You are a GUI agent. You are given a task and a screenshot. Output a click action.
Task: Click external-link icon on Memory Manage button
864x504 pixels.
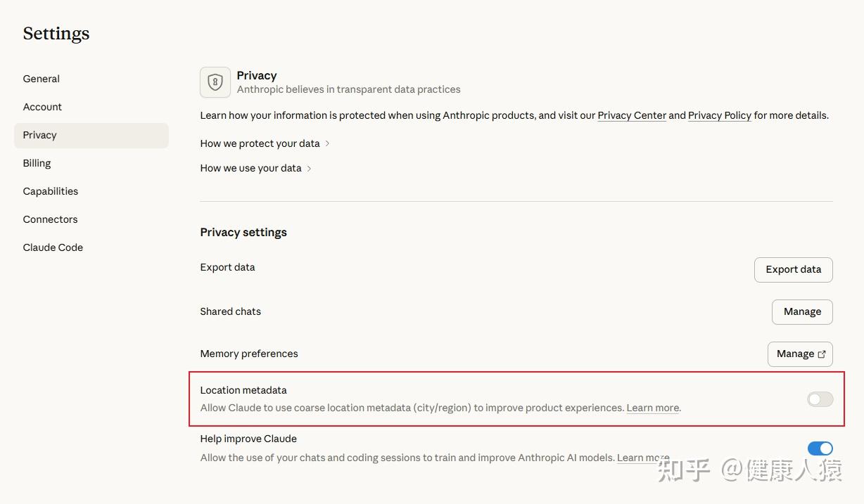821,354
